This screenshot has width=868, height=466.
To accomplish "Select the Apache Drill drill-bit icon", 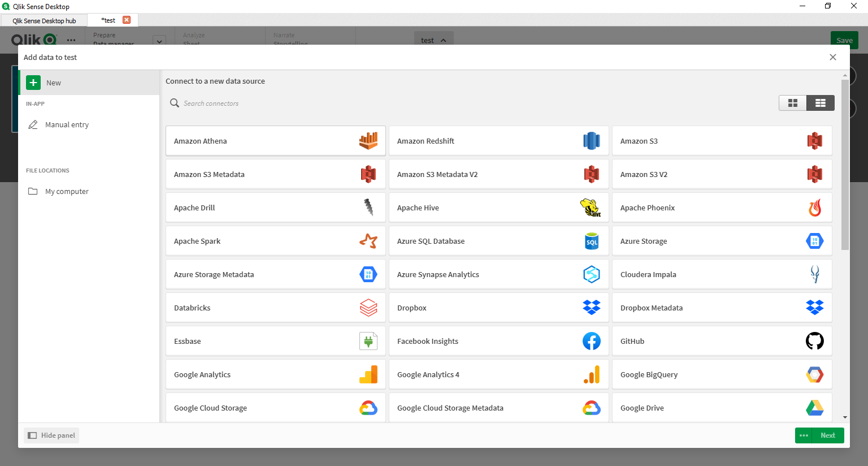I will click(368, 208).
